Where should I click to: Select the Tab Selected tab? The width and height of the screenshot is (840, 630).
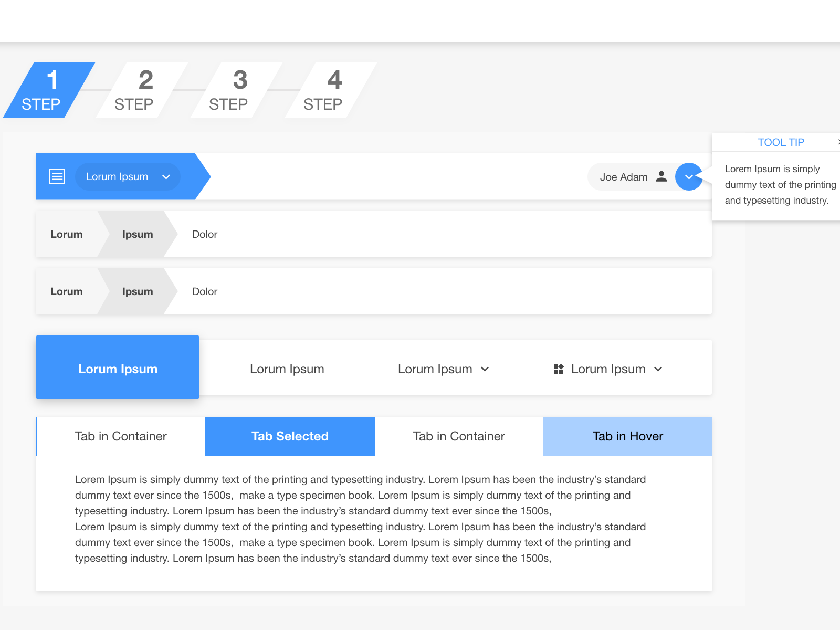[289, 436]
